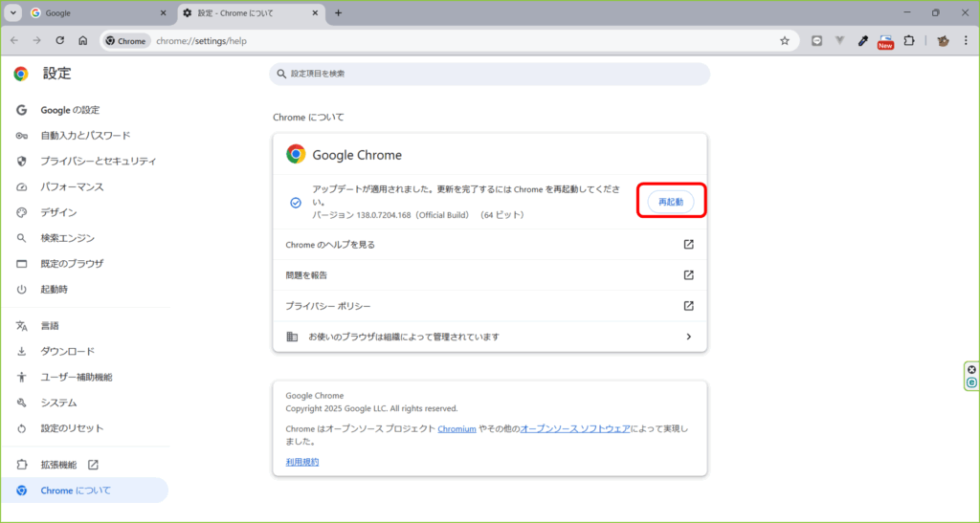This screenshot has height=523, width=980.
Task: Close the side widget with X icon
Action: click(972, 369)
